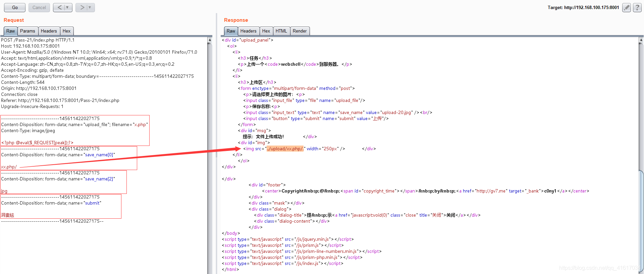Click the request pane scroll-up arrow
Viewport: 644px width, 274px height.
pos(210,40)
